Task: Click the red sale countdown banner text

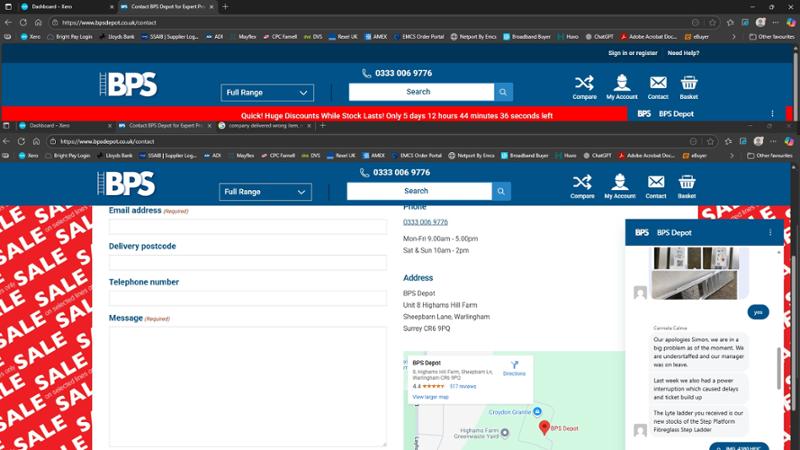Action: pyautogui.click(x=397, y=116)
